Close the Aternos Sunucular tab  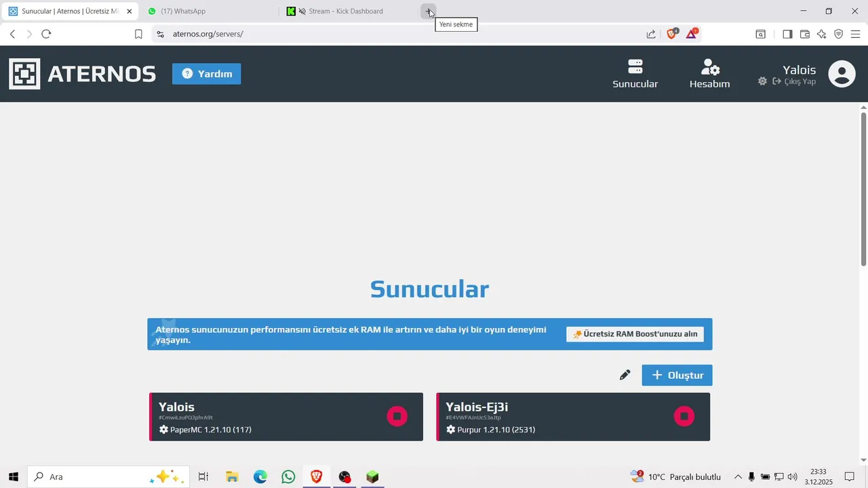[130, 12]
